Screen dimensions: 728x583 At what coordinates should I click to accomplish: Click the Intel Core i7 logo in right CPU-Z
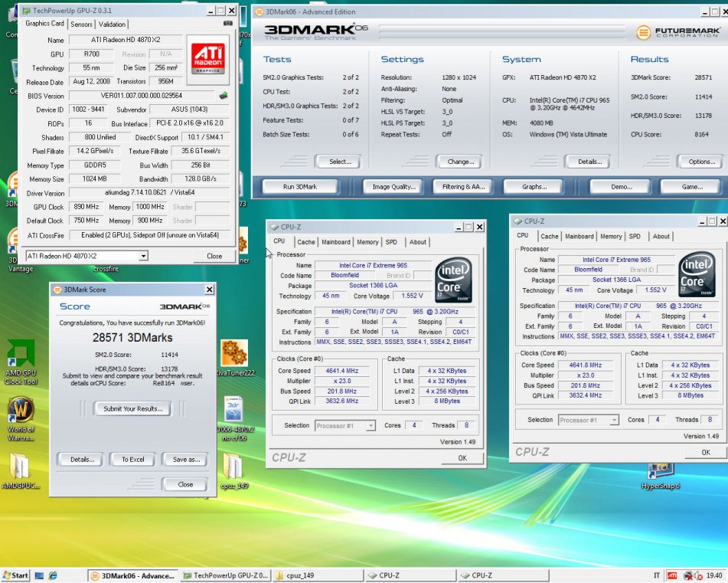click(697, 274)
